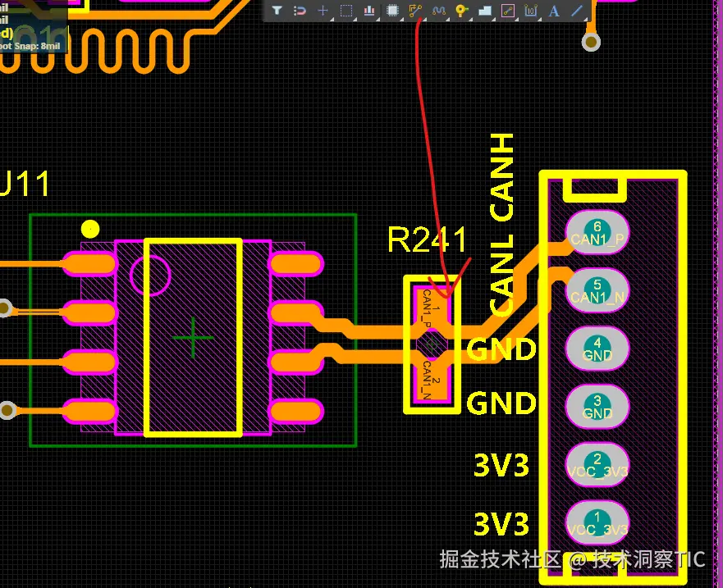Open the Selection Filter funnel icon
Image resolution: width=723 pixels, height=588 pixels.
tap(277, 10)
